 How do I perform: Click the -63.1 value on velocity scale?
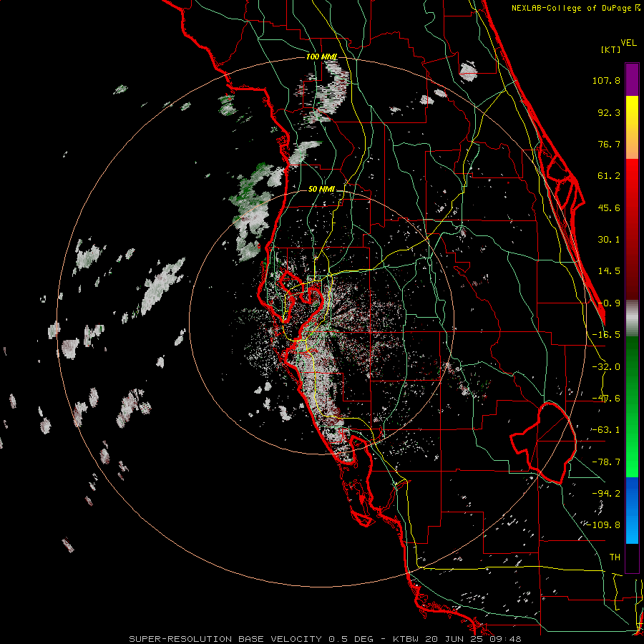click(x=606, y=430)
